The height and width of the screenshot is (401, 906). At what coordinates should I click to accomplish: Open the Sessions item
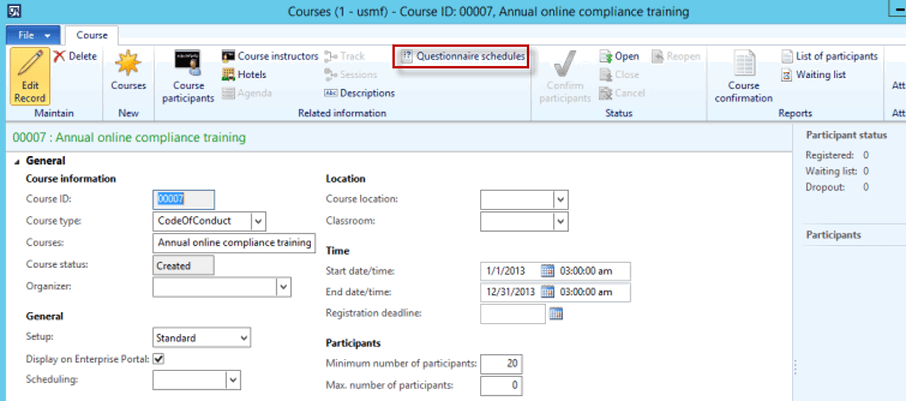pyautogui.click(x=351, y=75)
